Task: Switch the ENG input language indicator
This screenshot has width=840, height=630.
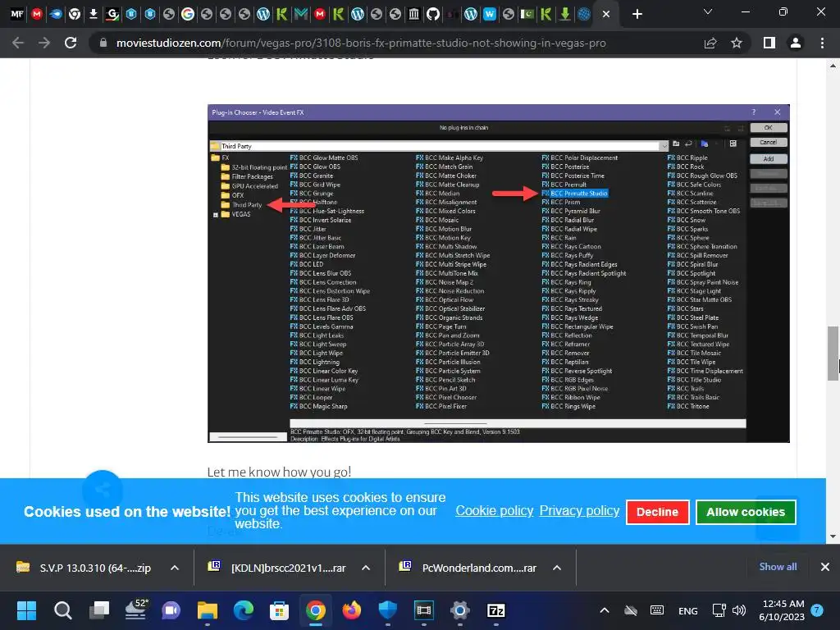Action: 688,610
